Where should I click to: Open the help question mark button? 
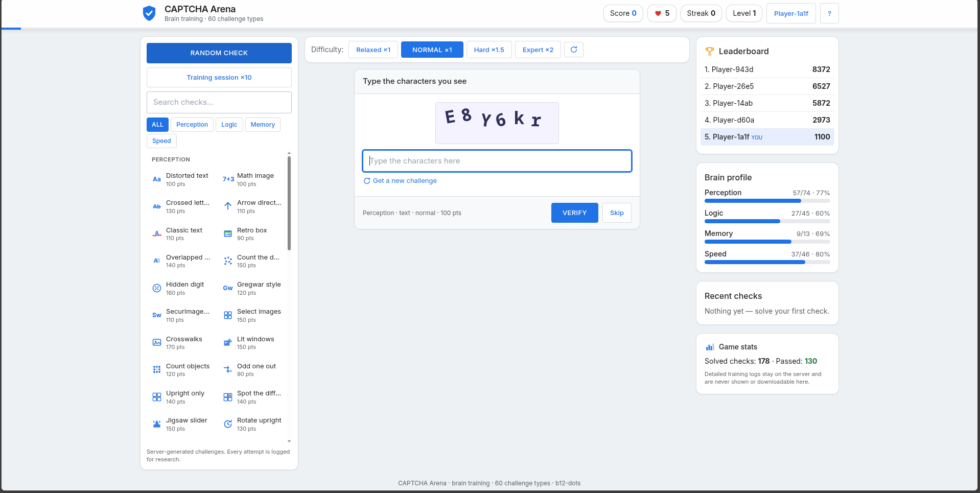click(x=829, y=13)
